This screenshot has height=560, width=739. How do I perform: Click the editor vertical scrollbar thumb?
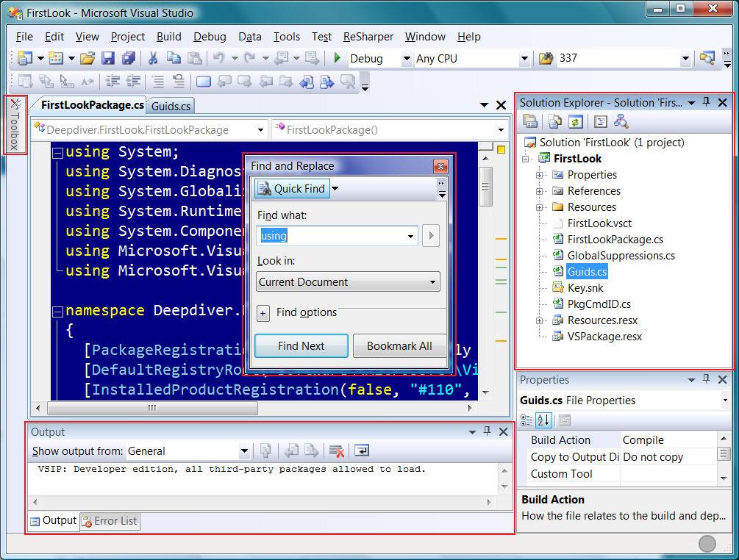485,186
